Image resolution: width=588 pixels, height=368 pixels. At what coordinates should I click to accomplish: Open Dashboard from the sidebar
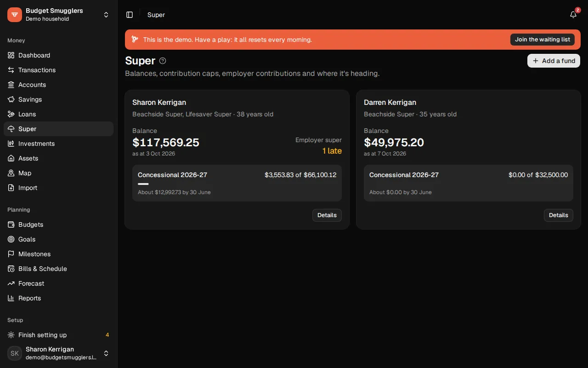coord(58,55)
